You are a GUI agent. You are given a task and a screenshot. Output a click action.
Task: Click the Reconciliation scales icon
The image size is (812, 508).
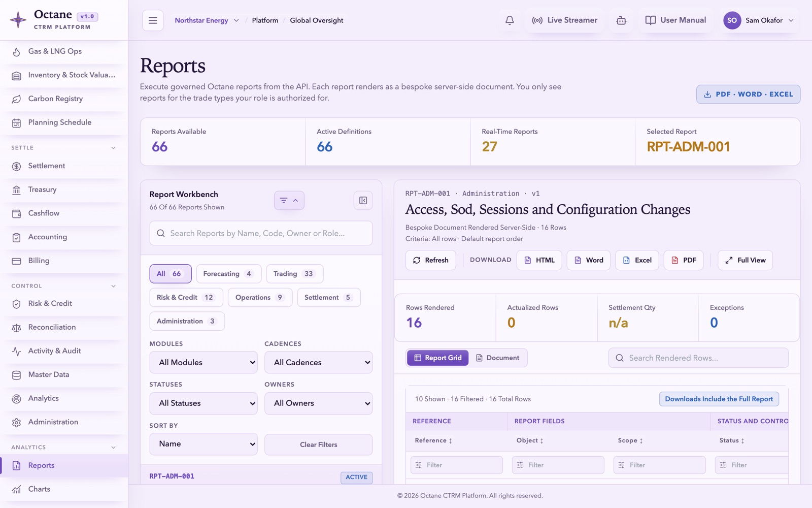tap(16, 328)
